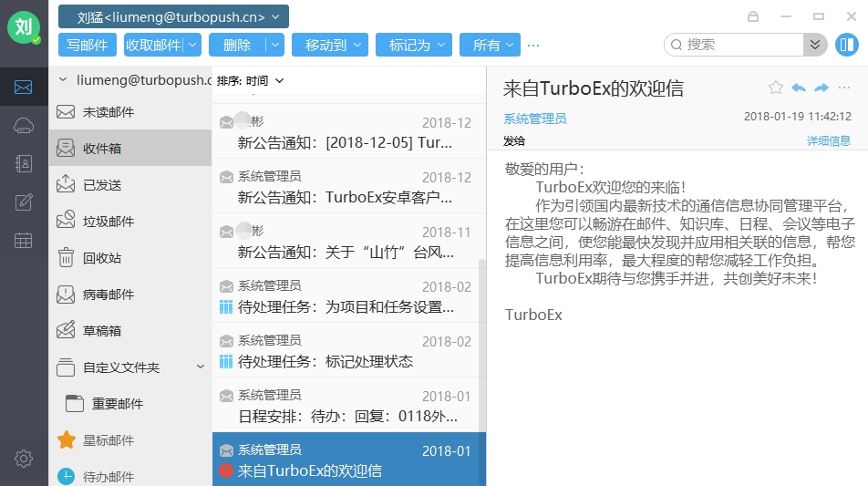
Task: Open the 移动到 dropdown
Action: click(x=330, y=45)
